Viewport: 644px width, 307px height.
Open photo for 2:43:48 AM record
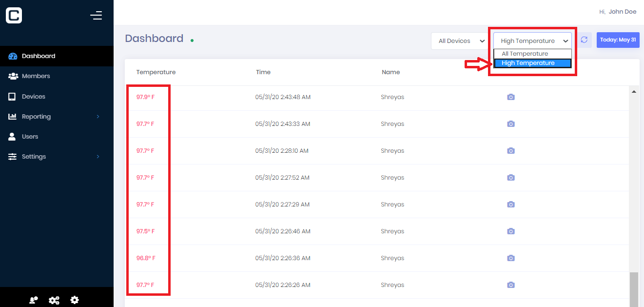pyautogui.click(x=511, y=97)
